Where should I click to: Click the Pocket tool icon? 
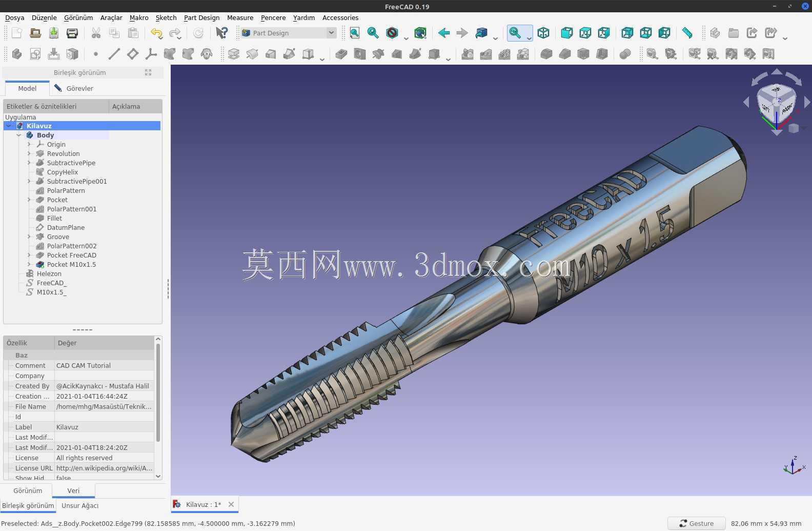click(x=341, y=54)
